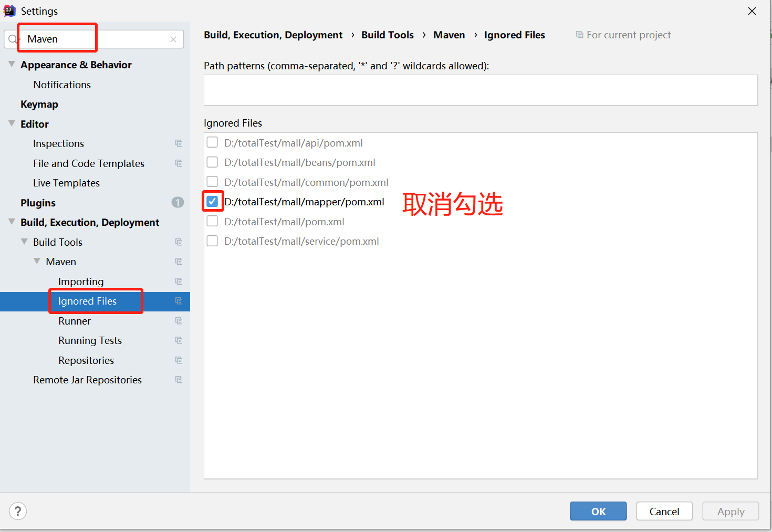
Task: Click project-level icon beside Maven row
Action: tap(179, 262)
